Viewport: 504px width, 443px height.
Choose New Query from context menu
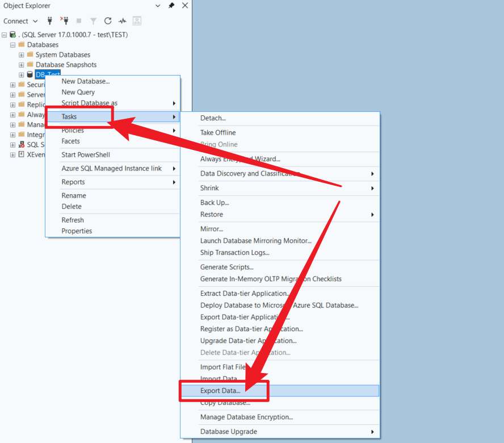click(x=112, y=93)
